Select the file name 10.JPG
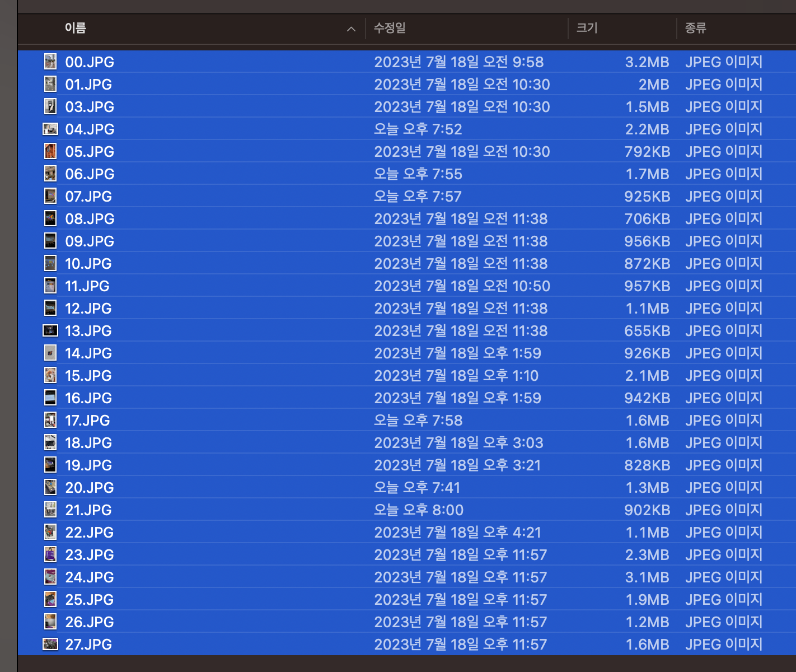 pos(88,264)
